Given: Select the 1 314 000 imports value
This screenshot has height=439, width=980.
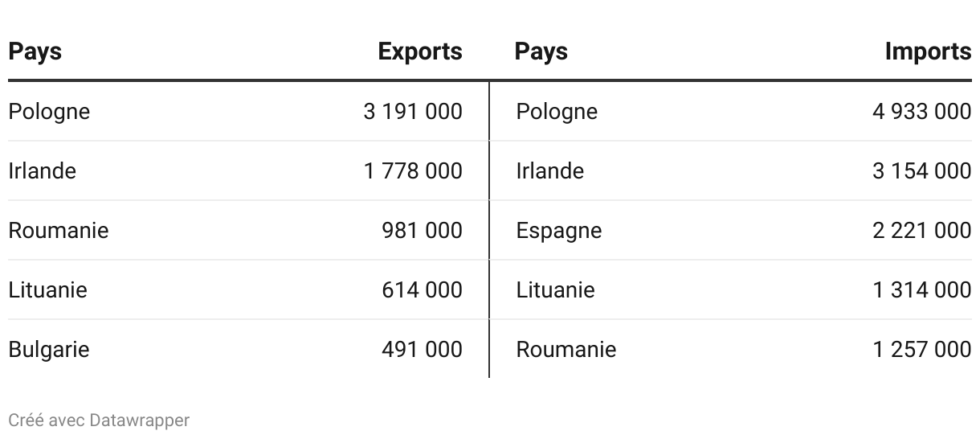Looking at the screenshot, I should click(922, 289).
